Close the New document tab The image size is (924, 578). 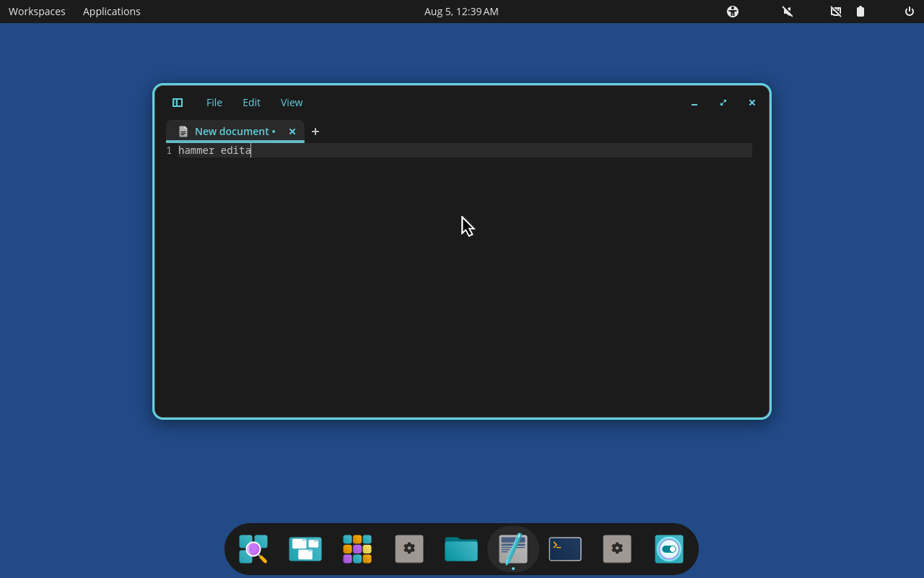(292, 131)
